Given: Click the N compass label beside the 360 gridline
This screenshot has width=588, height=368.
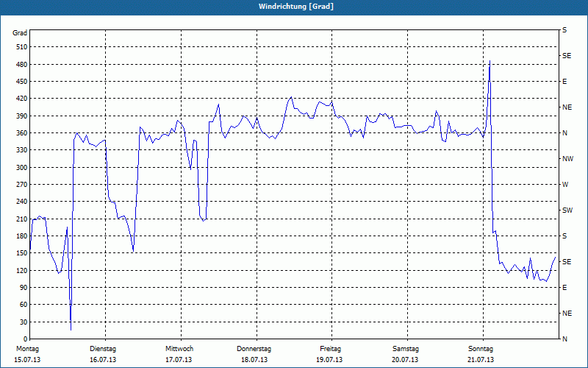Looking at the screenshot, I should point(564,133).
